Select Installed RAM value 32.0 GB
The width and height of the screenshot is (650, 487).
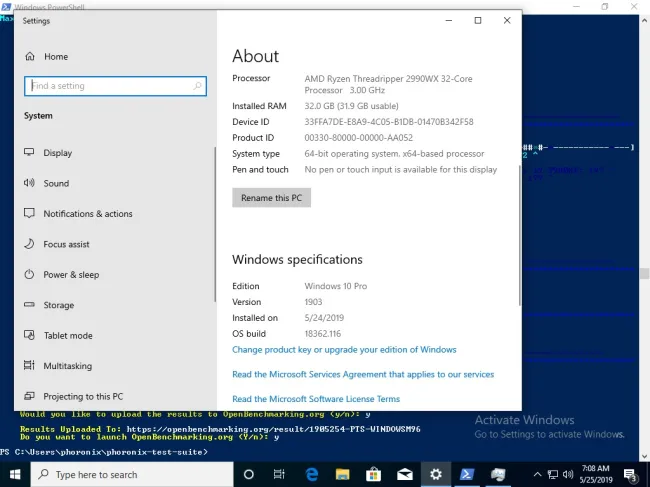(351, 106)
